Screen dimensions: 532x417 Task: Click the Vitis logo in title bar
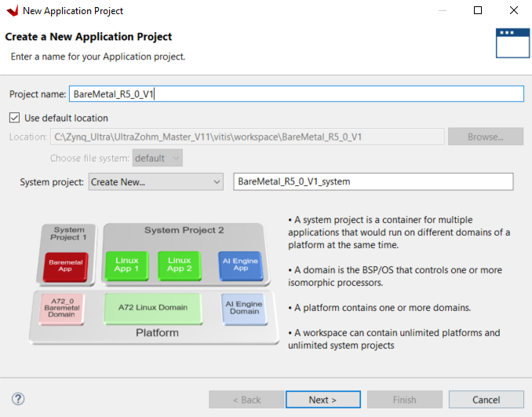coord(11,11)
